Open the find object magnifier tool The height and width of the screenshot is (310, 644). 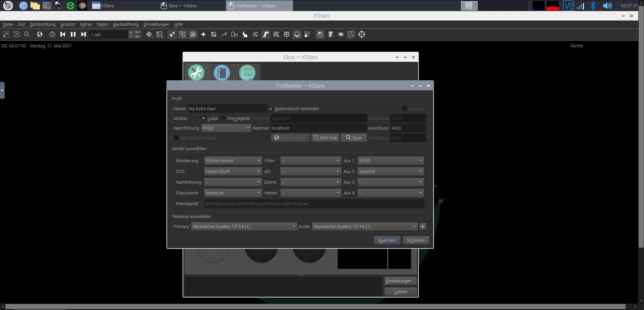coord(27,34)
